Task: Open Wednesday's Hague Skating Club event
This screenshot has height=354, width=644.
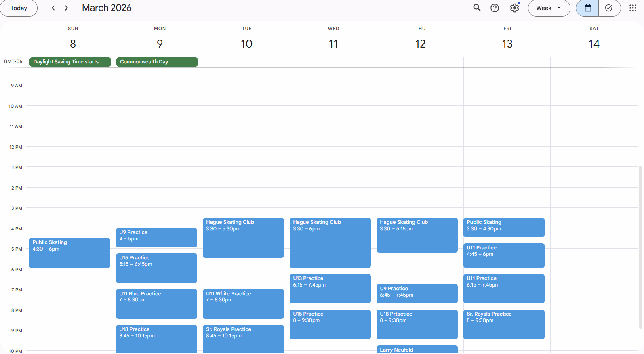Action: pyautogui.click(x=330, y=242)
